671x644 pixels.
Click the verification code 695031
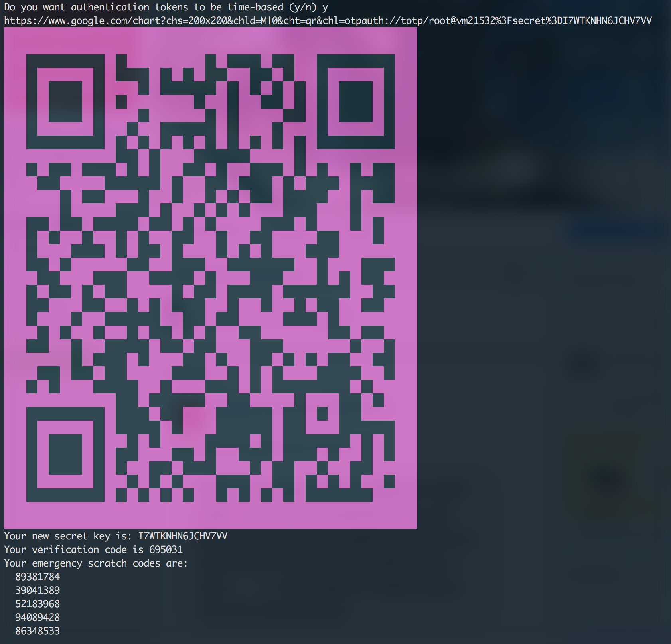166,549
